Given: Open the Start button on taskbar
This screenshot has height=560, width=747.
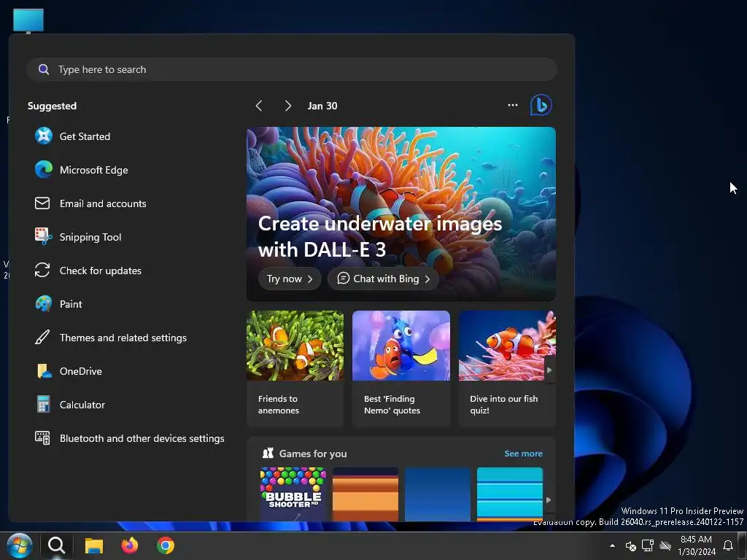Looking at the screenshot, I should pos(20,545).
